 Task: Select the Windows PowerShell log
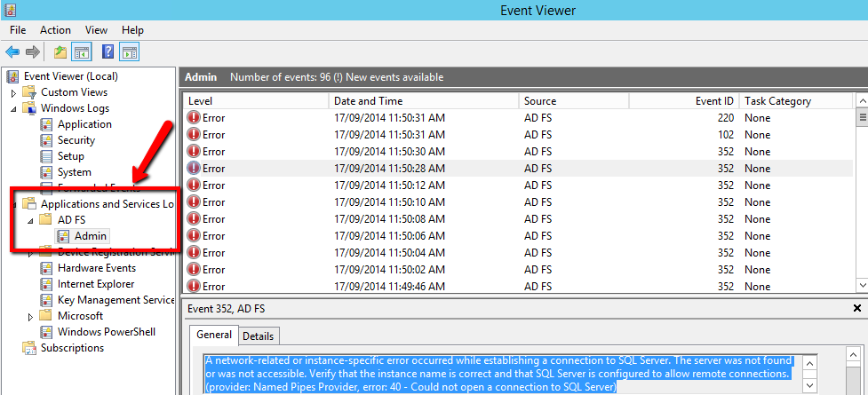click(106, 332)
